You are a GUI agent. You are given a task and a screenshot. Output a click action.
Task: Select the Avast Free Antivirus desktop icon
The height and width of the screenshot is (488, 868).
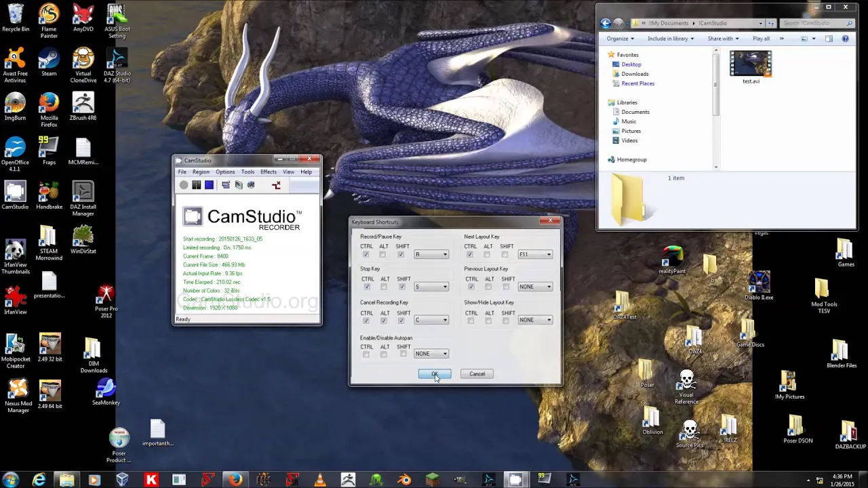click(15, 66)
